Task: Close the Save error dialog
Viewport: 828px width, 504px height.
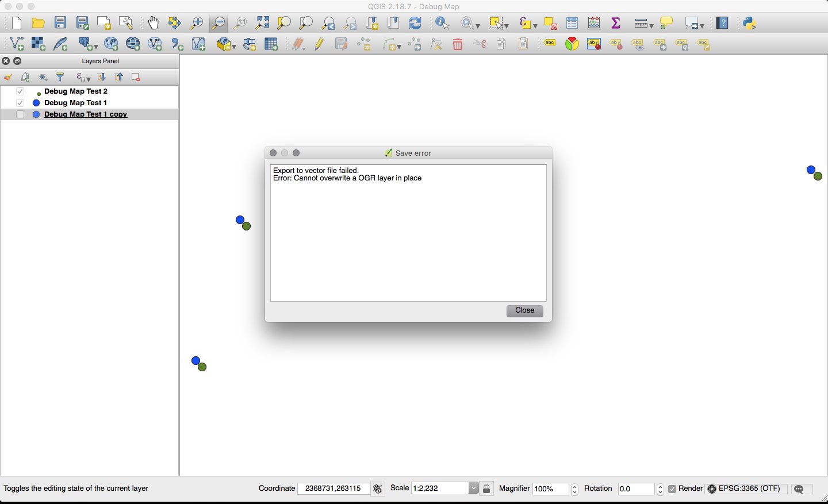Action: point(524,310)
